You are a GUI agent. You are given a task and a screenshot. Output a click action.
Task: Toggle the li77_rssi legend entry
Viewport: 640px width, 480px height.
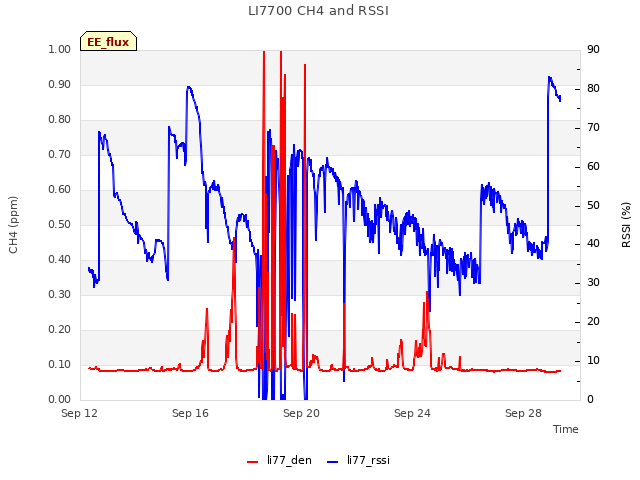[359, 460]
